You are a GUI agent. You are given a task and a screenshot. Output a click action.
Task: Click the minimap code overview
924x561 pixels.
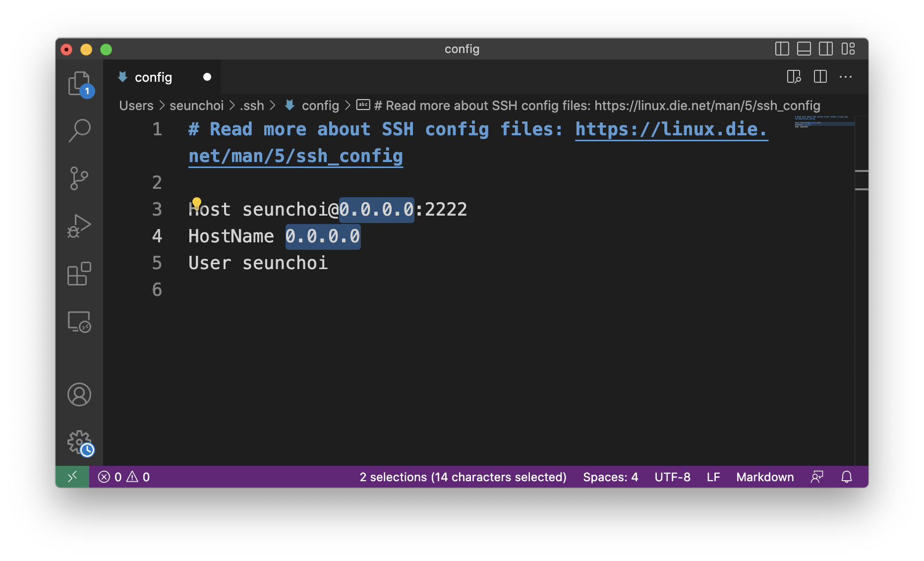click(824, 122)
